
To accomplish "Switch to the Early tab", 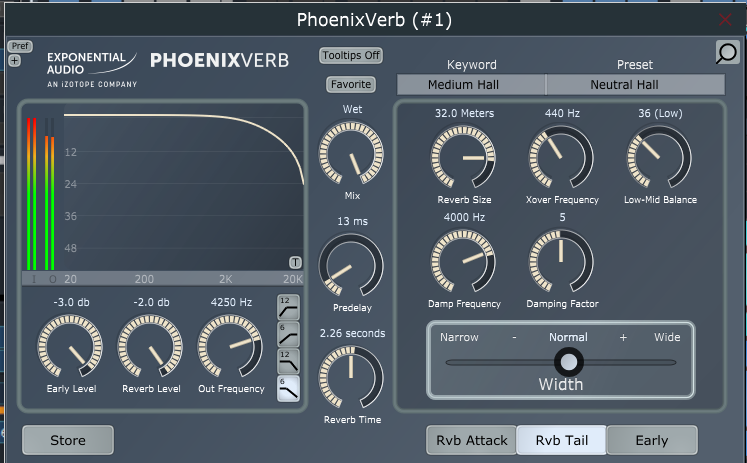I will 652,440.
